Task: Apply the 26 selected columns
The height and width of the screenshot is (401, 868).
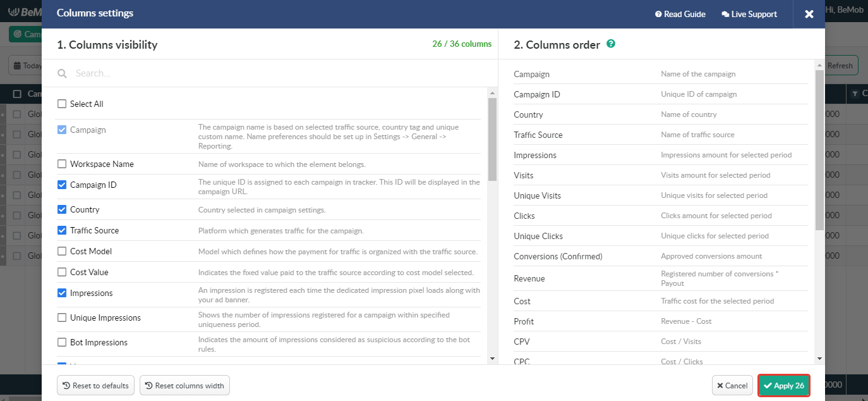Action: [x=784, y=385]
